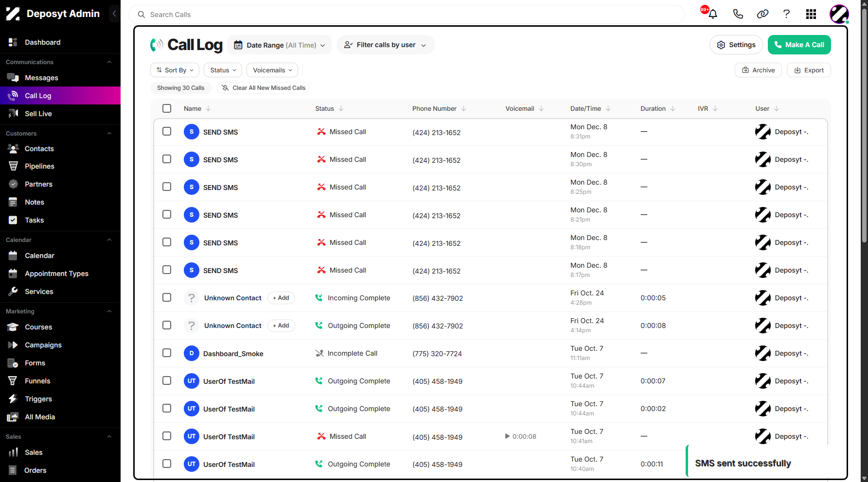The image size is (868, 482).
Task: Click the phone dialer icon in header
Action: [x=738, y=14]
